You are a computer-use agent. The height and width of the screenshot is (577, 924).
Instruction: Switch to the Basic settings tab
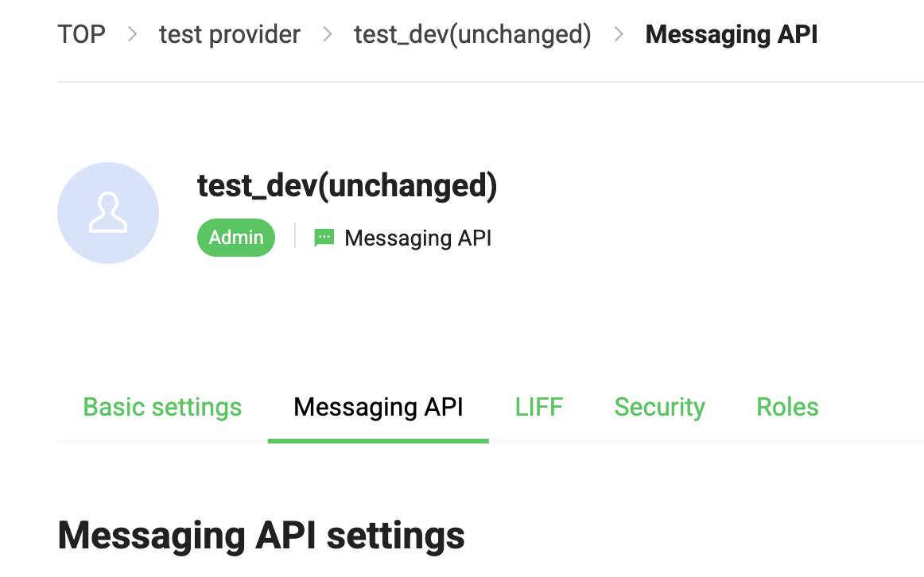pyautogui.click(x=162, y=407)
